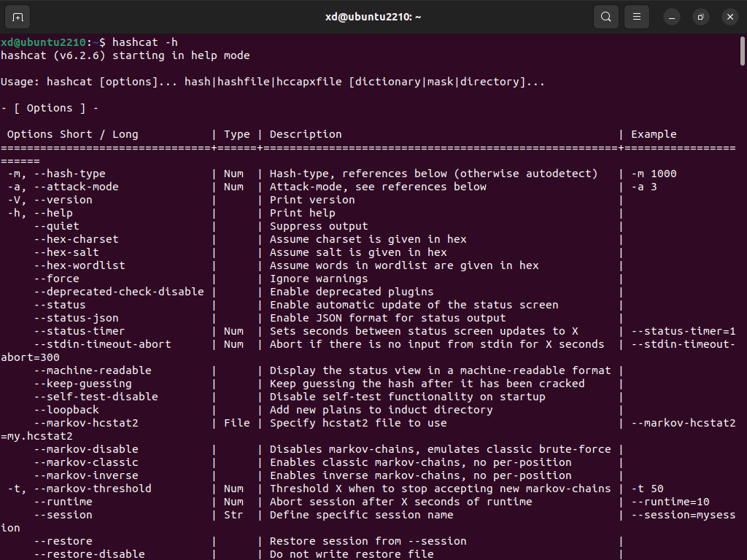
Task: Click the '-t, --markov-threshold' option
Action: (79, 489)
